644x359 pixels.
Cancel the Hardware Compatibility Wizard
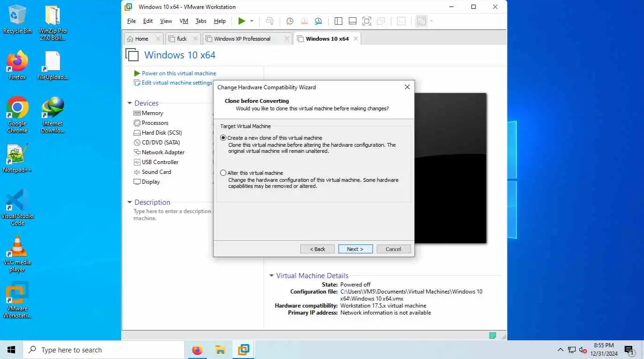pyautogui.click(x=394, y=249)
